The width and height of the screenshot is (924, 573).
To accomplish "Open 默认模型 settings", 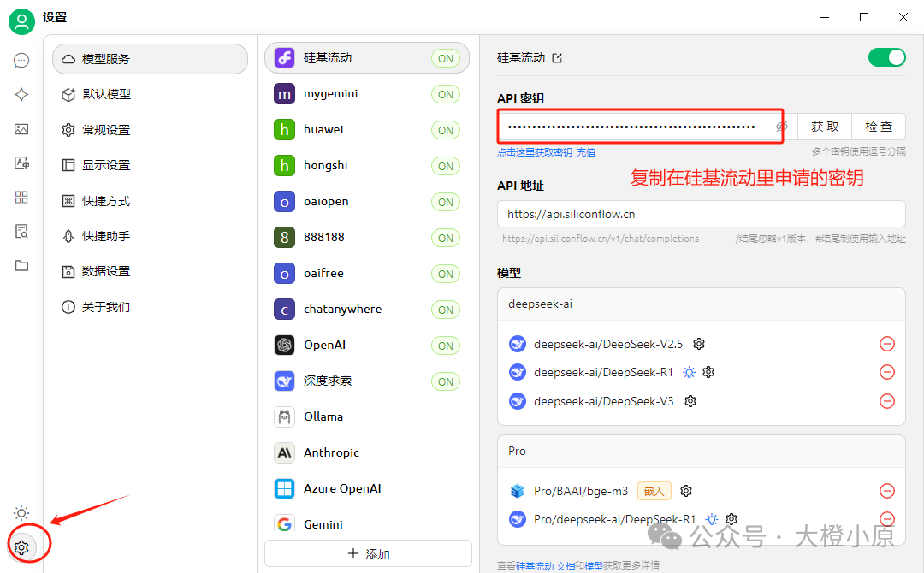I will [x=151, y=94].
